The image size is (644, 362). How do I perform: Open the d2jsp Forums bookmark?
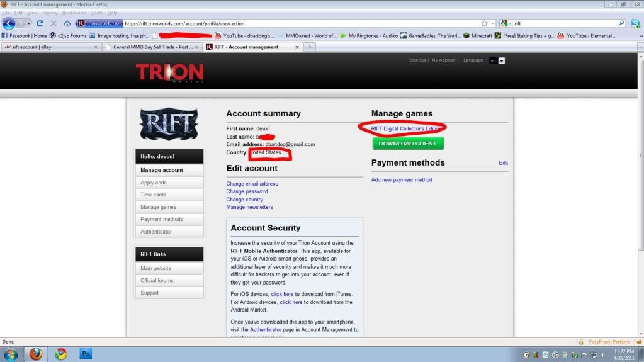tap(68, 36)
